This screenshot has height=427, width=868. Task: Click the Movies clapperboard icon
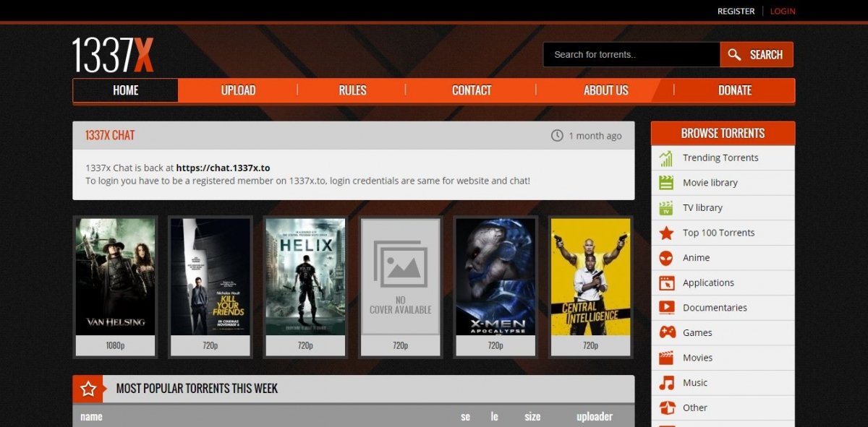[666, 358]
